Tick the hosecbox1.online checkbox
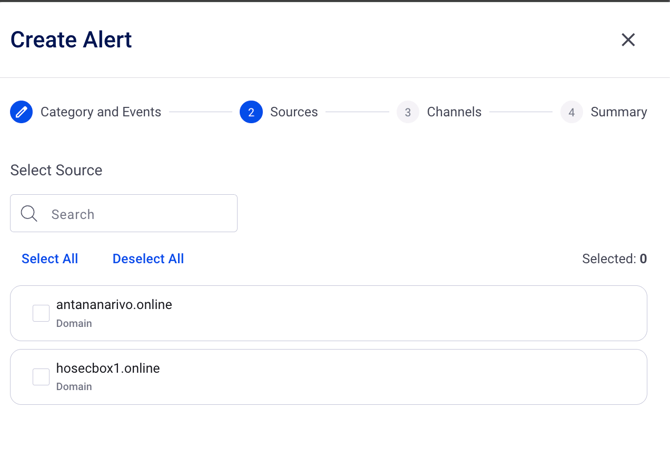This screenshot has height=458, width=670. (41, 377)
